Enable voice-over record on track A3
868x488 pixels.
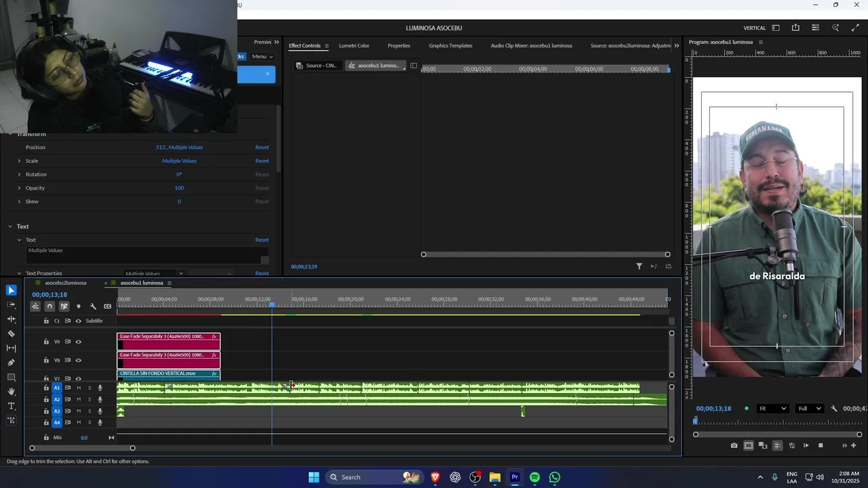100,411
